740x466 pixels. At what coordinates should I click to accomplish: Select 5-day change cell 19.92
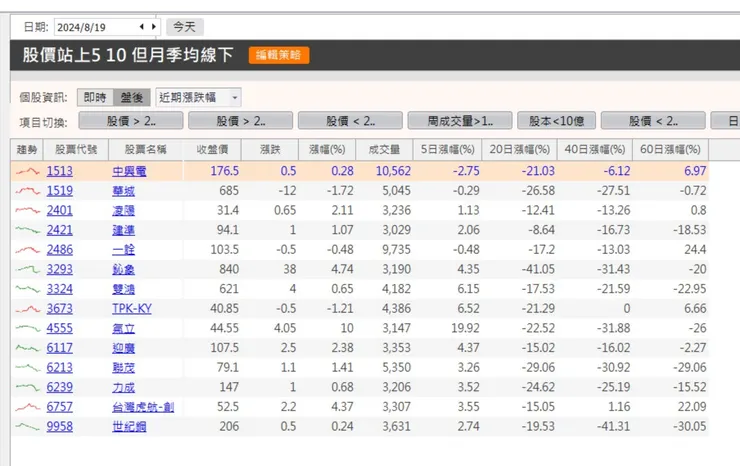point(465,328)
